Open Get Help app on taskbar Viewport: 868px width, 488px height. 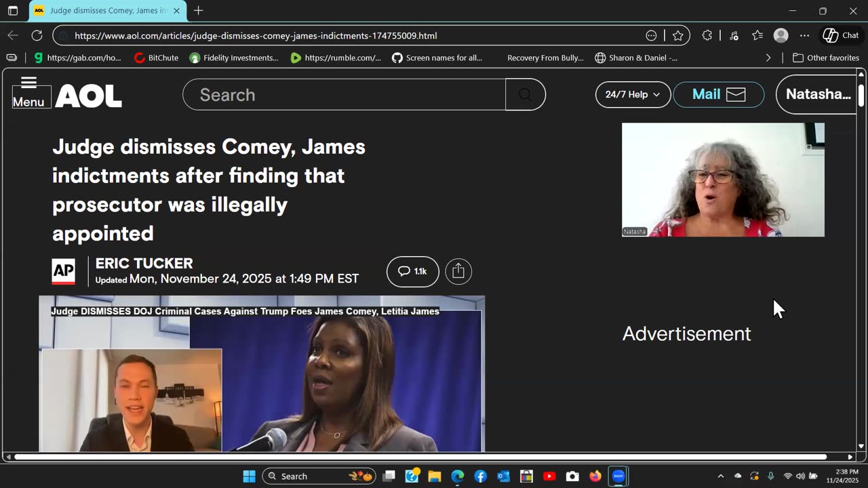tap(412, 476)
